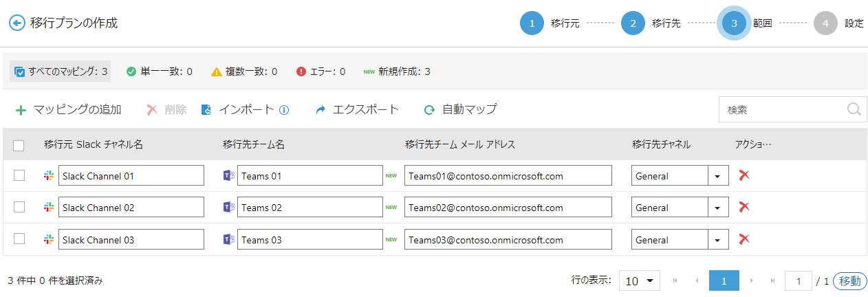Edit Teams01@contoso.onmicrosoft.com address field
868x297 pixels.
point(508,176)
